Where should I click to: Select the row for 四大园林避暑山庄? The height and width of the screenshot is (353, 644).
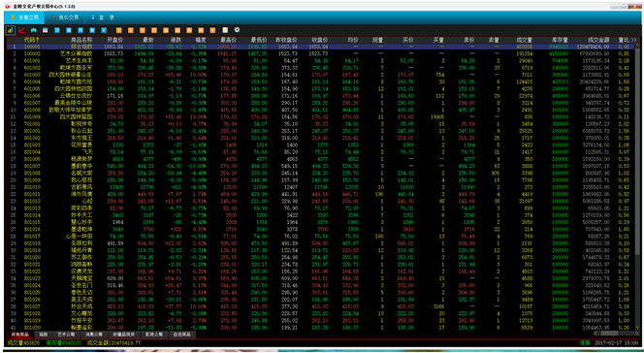tap(321, 75)
